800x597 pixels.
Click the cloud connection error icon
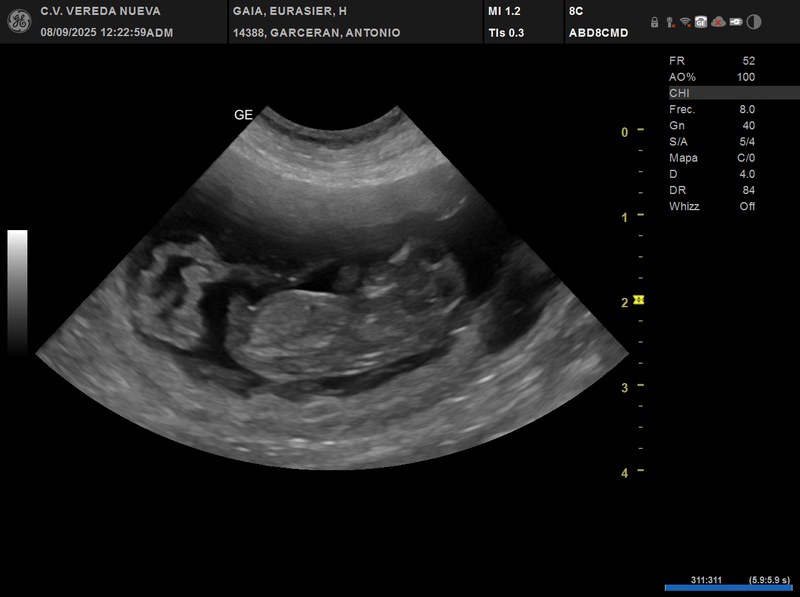pos(718,21)
